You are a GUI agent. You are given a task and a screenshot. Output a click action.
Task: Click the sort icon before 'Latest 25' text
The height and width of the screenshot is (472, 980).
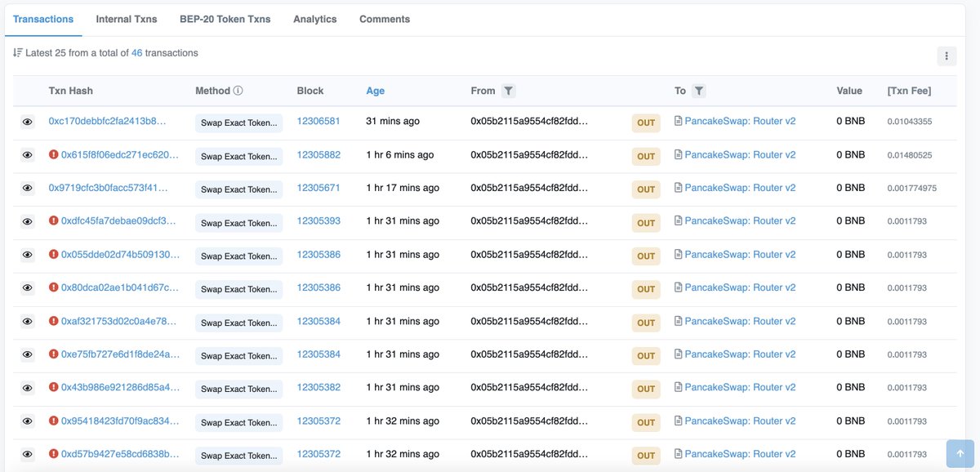pyautogui.click(x=18, y=51)
